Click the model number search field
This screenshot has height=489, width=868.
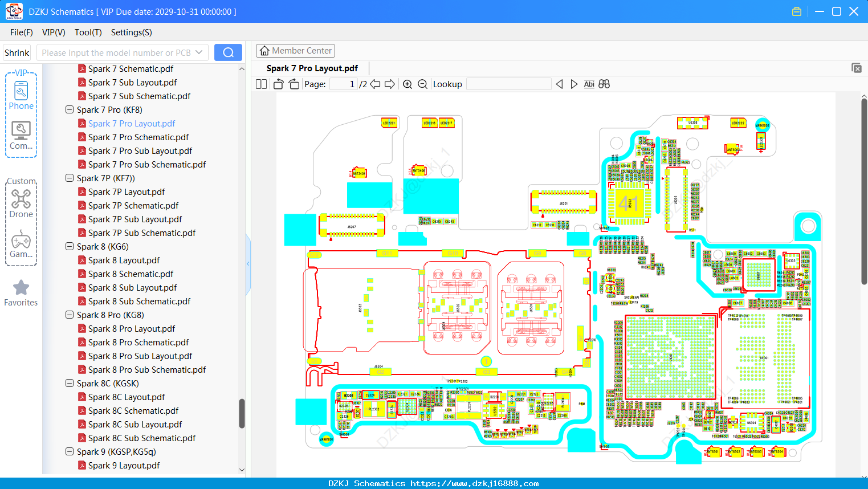116,52
